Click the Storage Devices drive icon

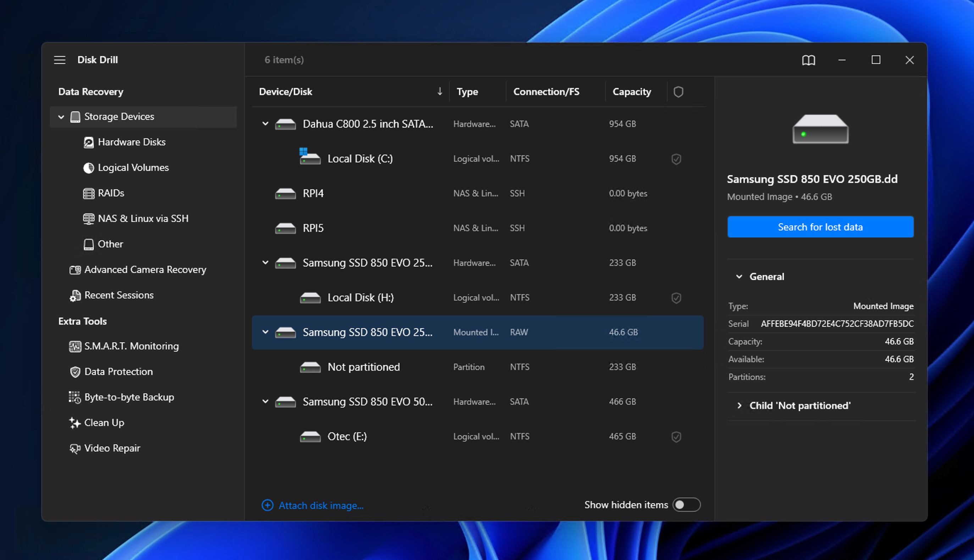[x=76, y=117]
